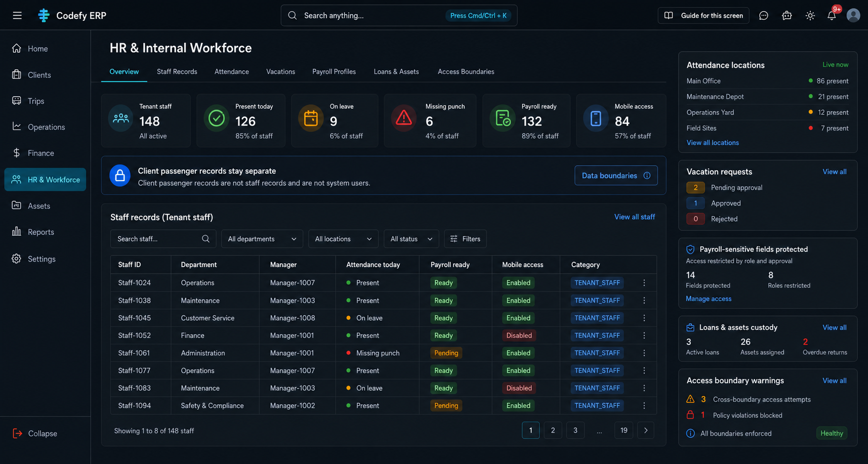Go to page 19 of staff
The height and width of the screenshot is (464, 868).
[624, 431]
